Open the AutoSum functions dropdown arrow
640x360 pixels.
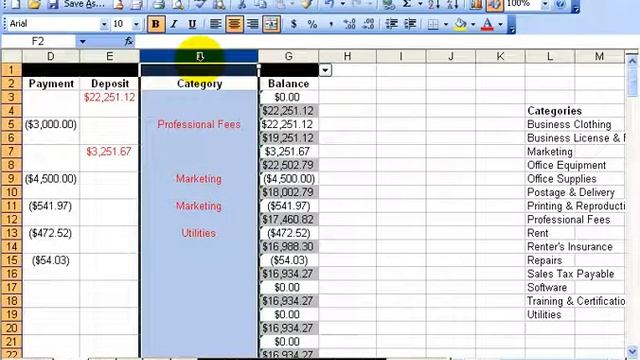[420, 4]
